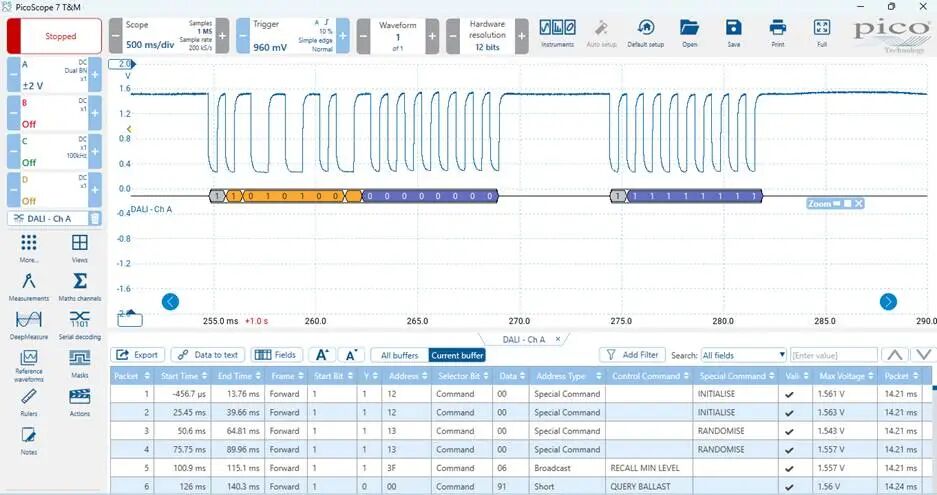Toggle Channel C currently Off

click(x=54, y=151)
